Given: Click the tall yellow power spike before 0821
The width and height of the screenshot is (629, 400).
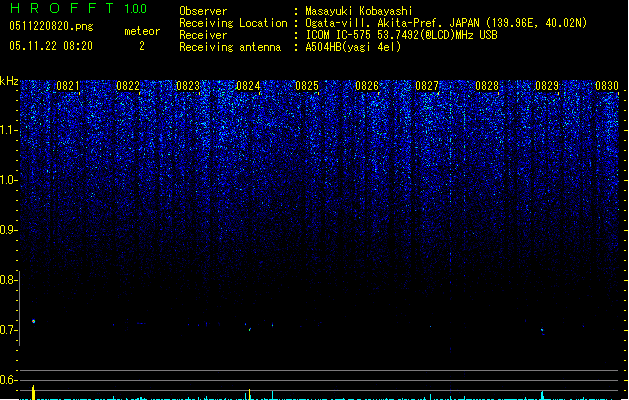Looking at the screenshot, I should tap(34, 392).
